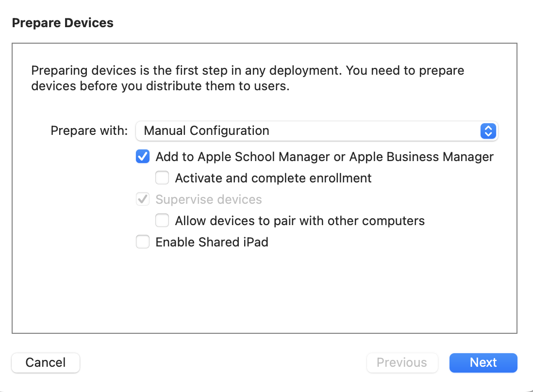Screen dimensions: 533x392
Task: Change the preparation method dropdown
Action: coord(316,131)
